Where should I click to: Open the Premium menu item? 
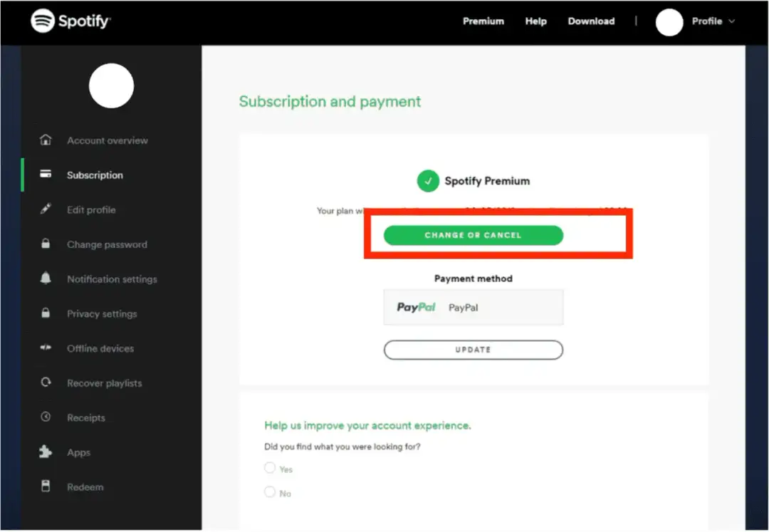click(x=483, y=21)
